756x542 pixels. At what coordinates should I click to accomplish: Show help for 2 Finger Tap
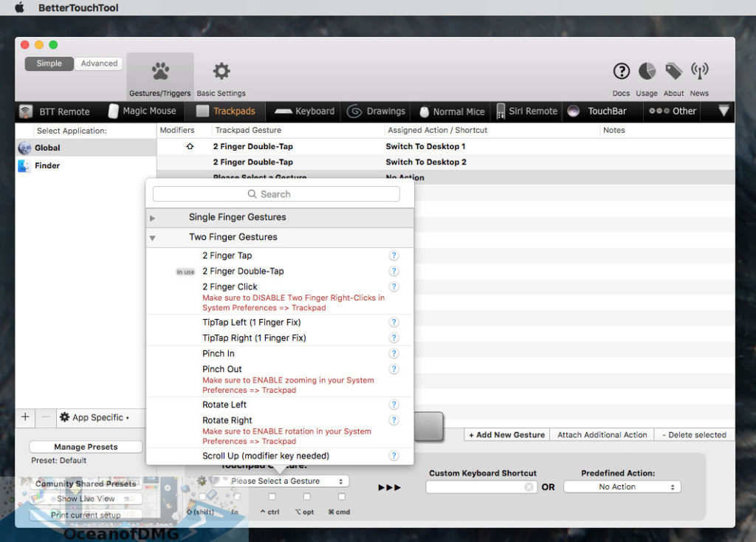[x=394, y=255]
